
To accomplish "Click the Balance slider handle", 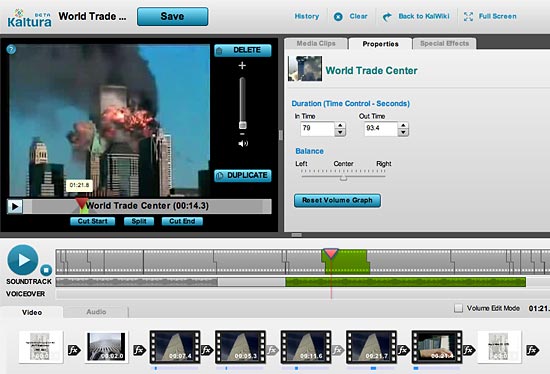I will (x=343, y=178).
